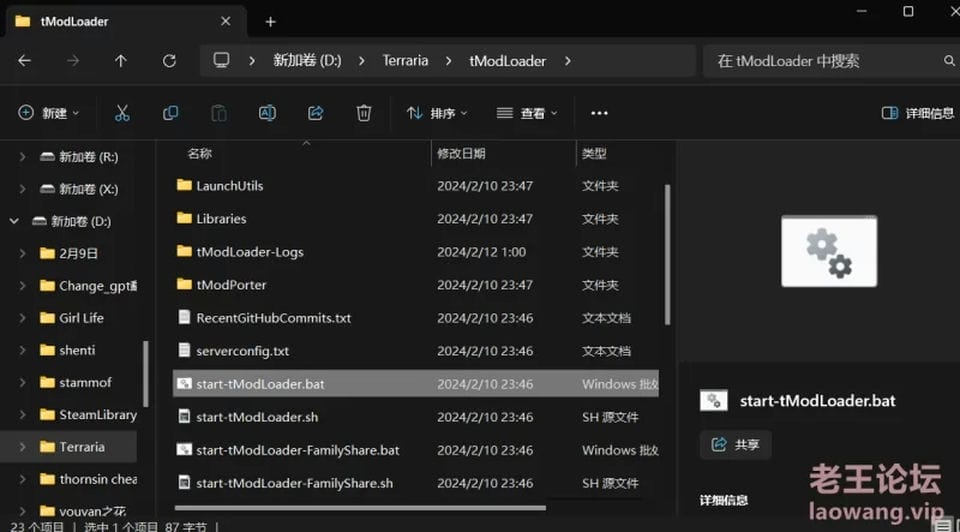Click the file list horizontal scrollbar

click(x=360, y=508)
